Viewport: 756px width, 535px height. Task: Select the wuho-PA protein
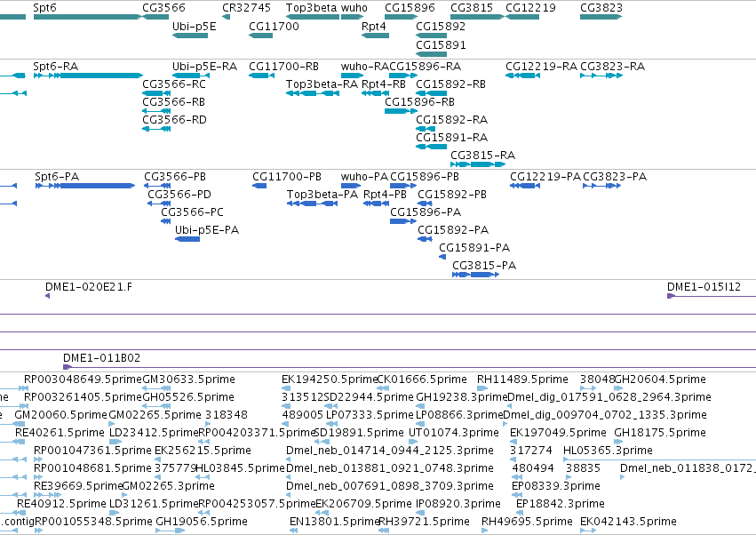(x=351, y=186)
